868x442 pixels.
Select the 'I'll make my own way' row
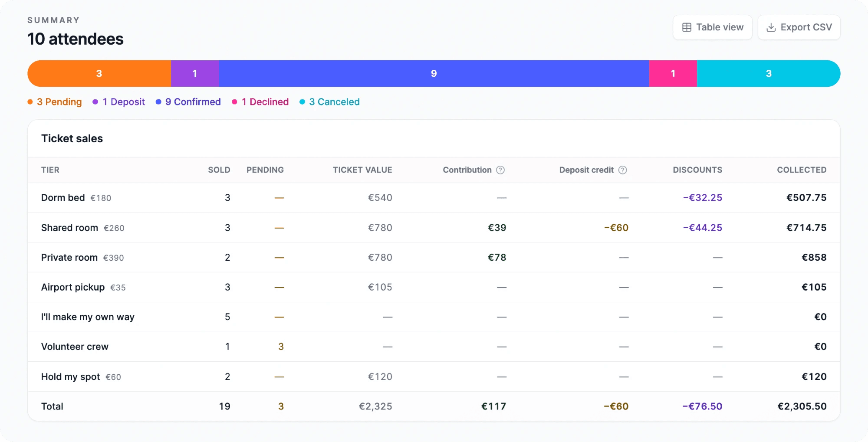[x=434, y=317]
